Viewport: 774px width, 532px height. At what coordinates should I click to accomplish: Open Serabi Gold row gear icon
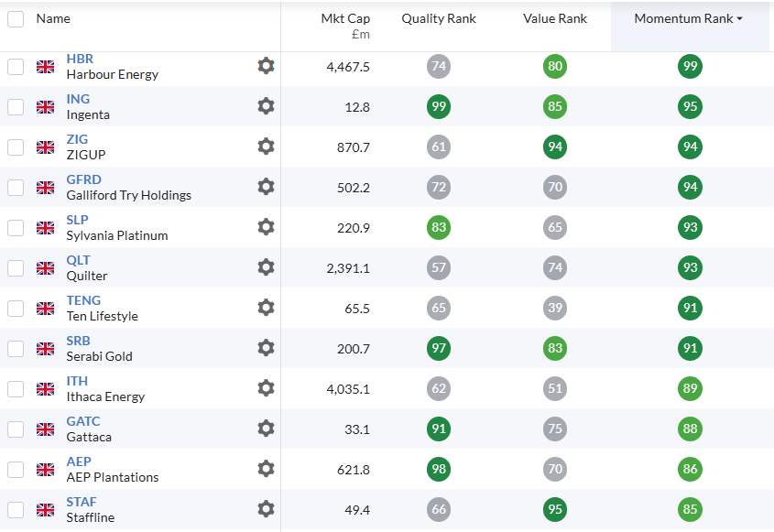[266, 348]
